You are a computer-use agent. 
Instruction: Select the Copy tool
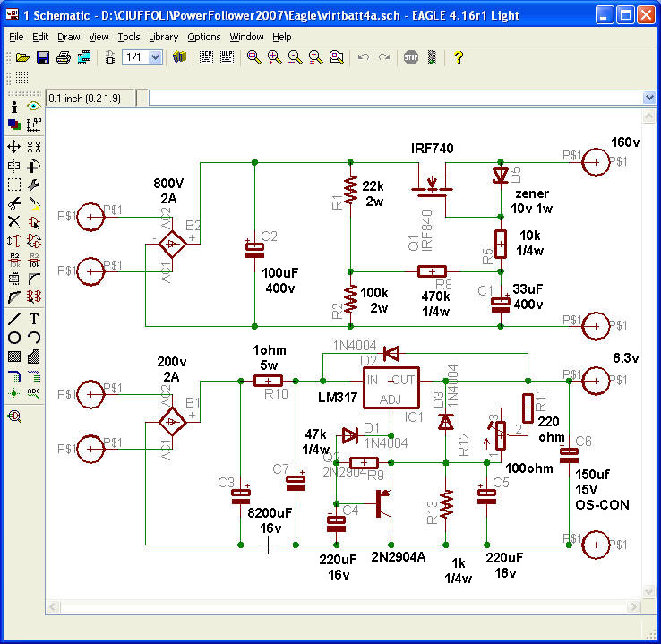(x=34, y=147)
